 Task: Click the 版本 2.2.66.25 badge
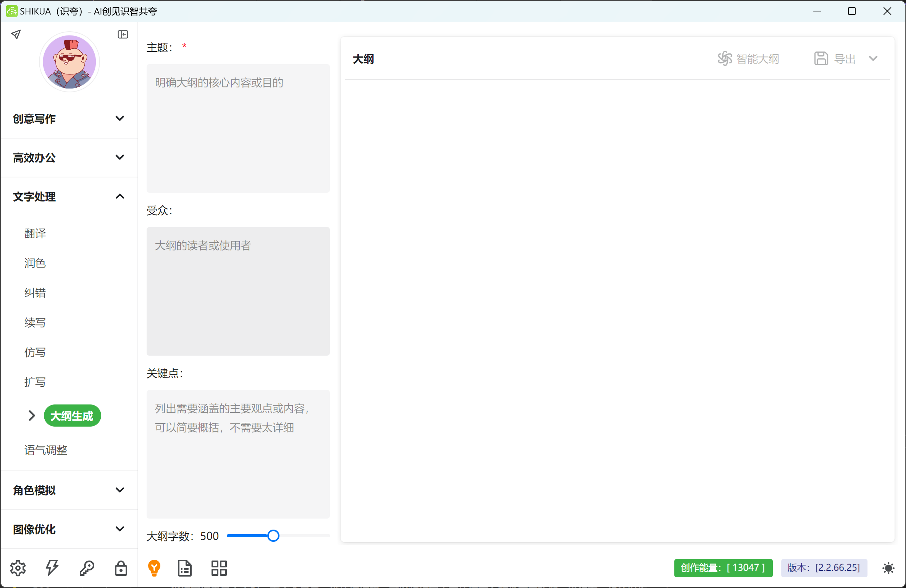click(x=824, y=568)
